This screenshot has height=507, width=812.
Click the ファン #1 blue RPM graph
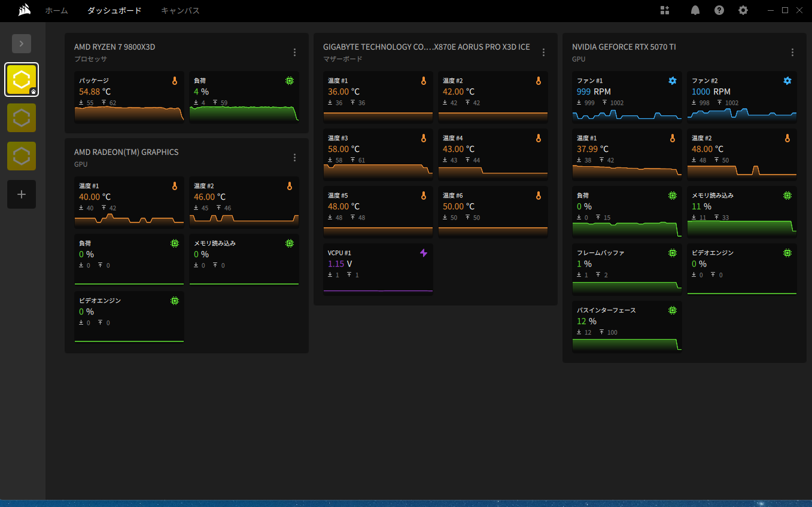pyautogui.click(x=627, y=115)
